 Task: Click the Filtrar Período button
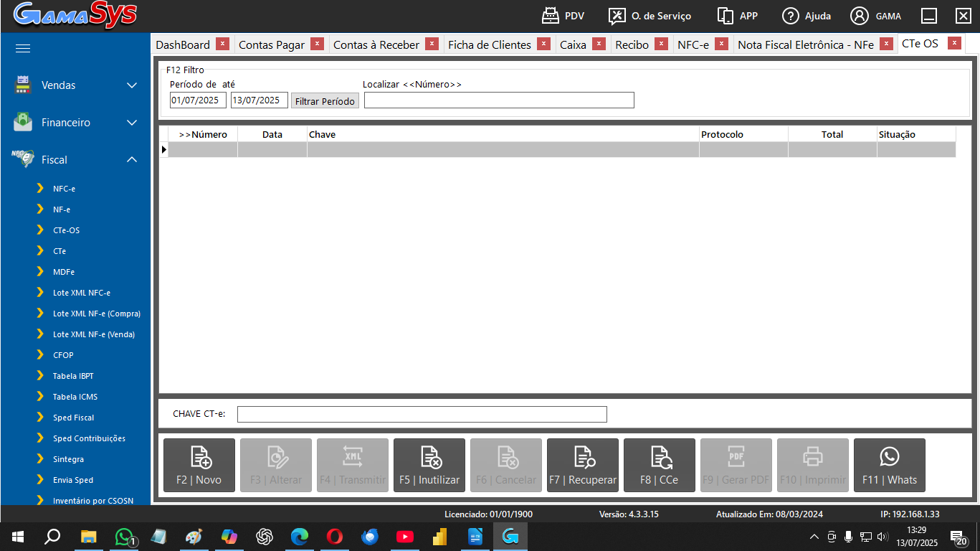[325, 101]
